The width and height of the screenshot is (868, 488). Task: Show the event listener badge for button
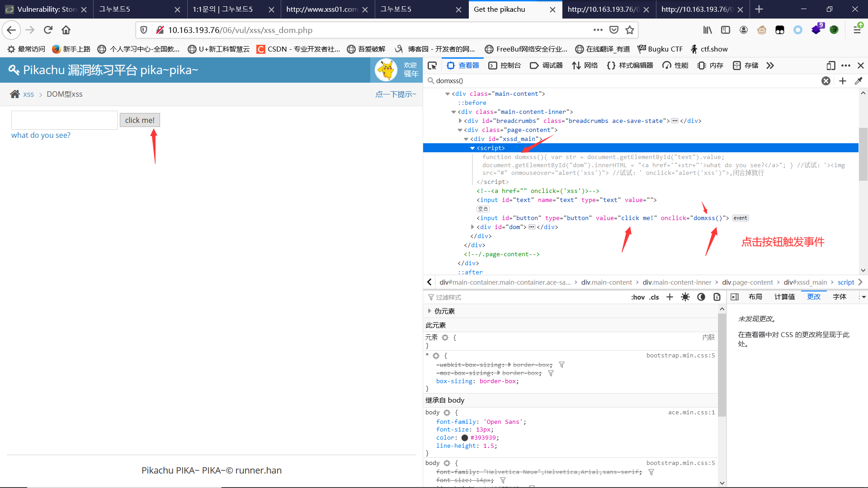click(741, 218)
